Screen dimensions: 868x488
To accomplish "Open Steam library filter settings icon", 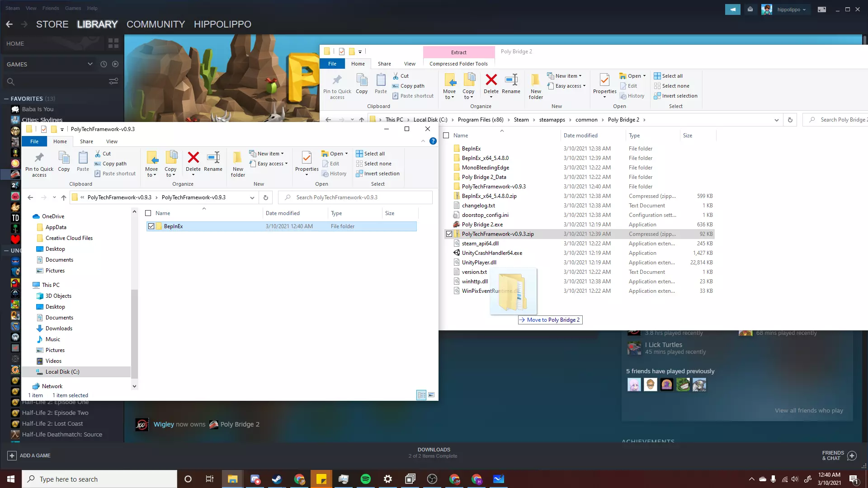I will pyautogui.click(x=113, y=81).
